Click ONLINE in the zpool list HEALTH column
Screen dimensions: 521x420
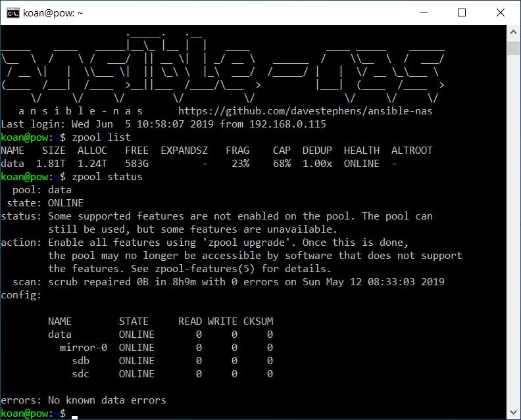362,164
